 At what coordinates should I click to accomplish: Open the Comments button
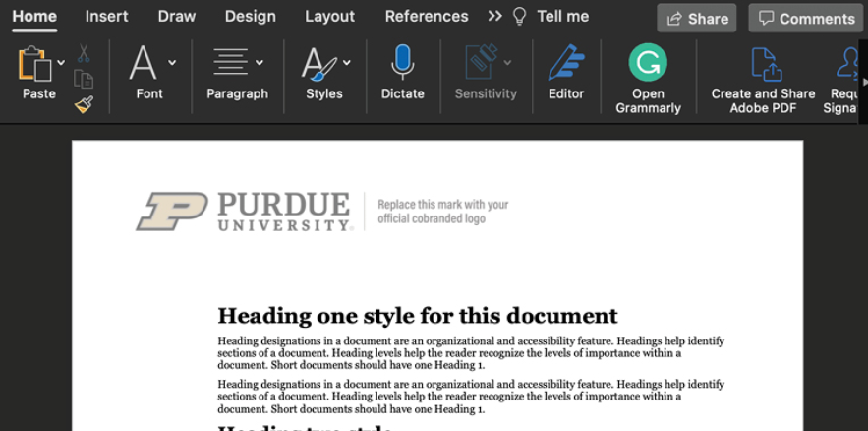(x=805, y=19)
